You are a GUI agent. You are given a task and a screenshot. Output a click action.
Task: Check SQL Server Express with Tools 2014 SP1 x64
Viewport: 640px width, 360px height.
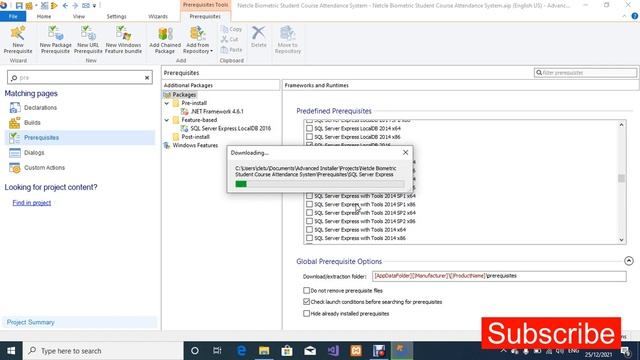309,196
